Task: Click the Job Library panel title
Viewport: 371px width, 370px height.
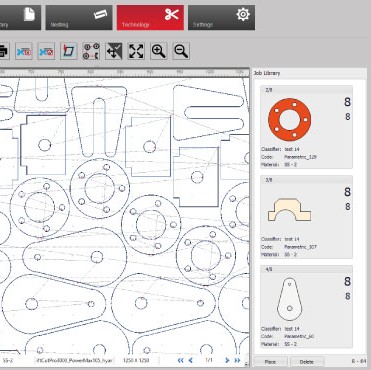Action: click(267, 73)
